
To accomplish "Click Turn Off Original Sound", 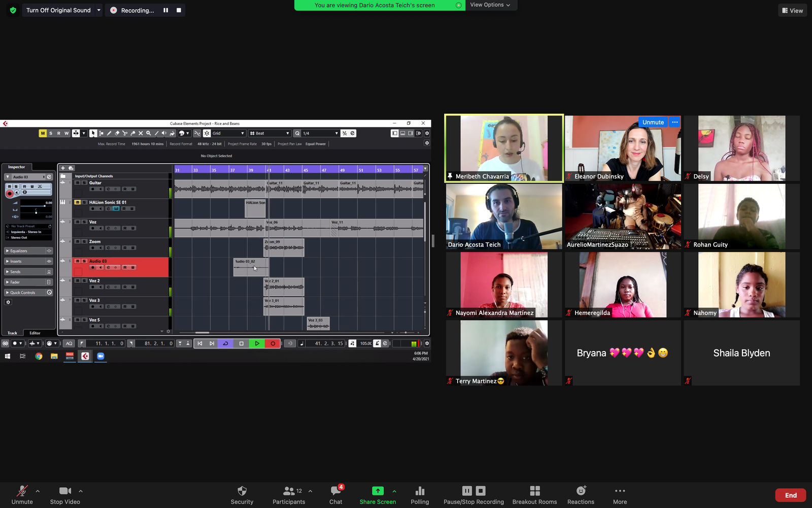I will tap(58, 10).
